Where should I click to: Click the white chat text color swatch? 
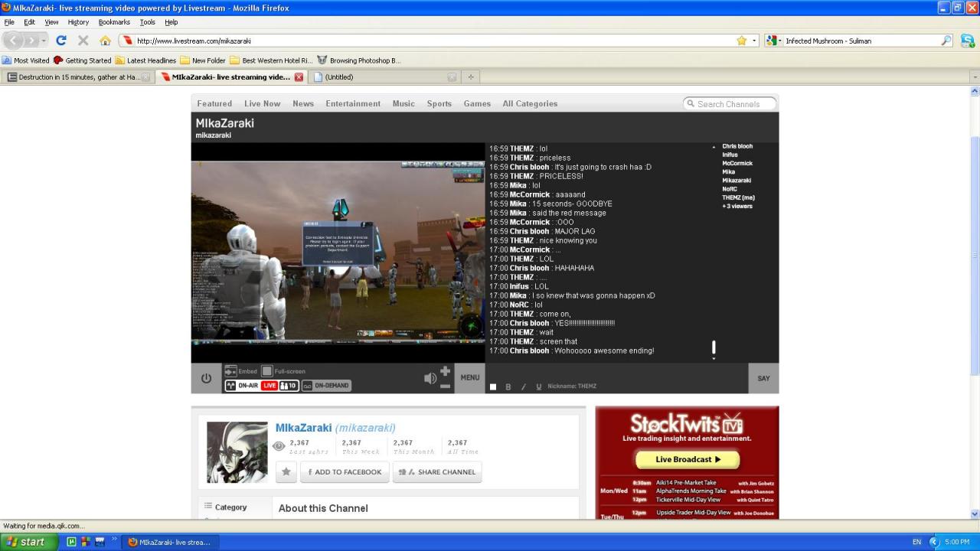pyautogui.click(x=493, y=387)
